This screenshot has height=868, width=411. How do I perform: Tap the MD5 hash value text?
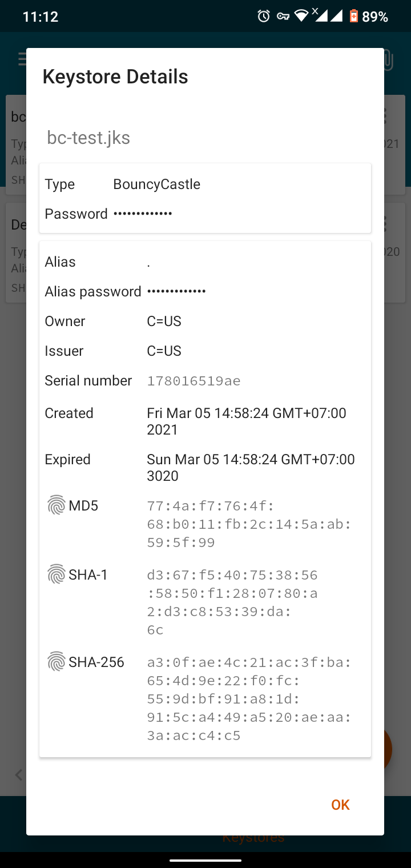[249, 524]
